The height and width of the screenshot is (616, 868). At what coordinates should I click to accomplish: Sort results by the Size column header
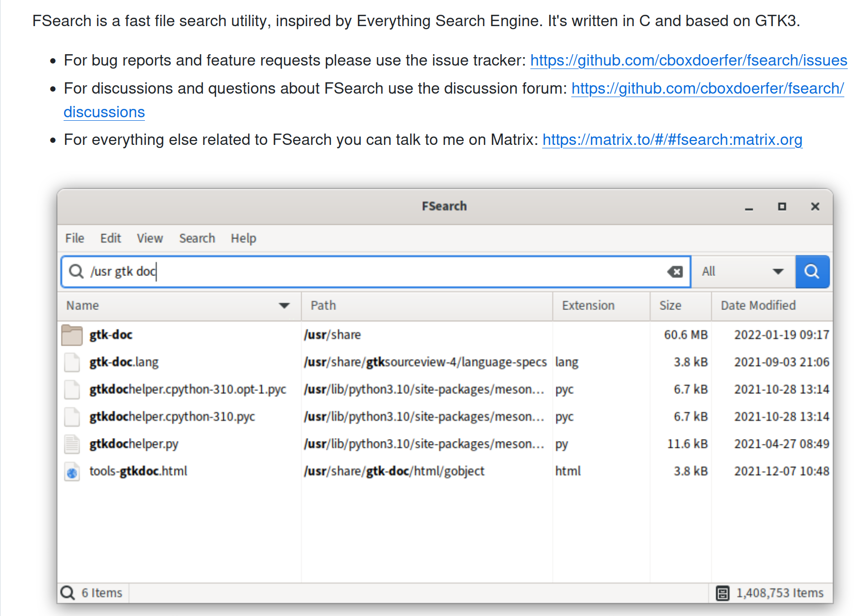tap(681, 306)
